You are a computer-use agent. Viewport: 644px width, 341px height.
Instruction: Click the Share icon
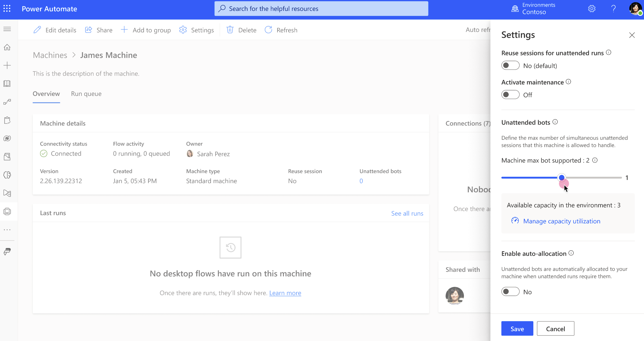tap(88, 30)
